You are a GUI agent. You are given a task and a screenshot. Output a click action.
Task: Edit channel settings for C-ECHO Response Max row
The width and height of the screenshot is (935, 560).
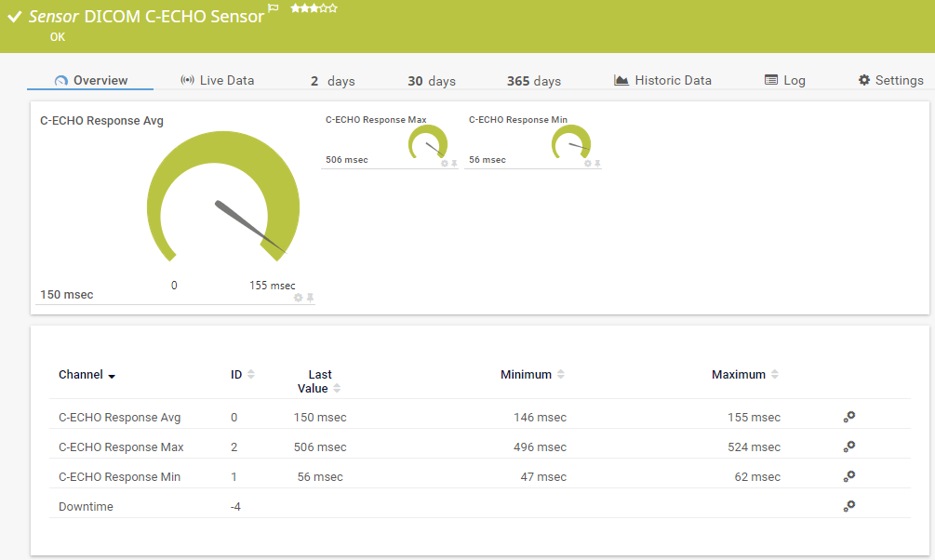pos(848,447)
